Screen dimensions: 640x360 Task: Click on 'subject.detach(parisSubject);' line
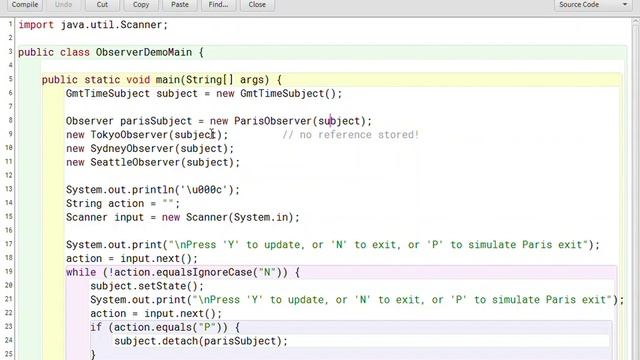tap(201, 341)
